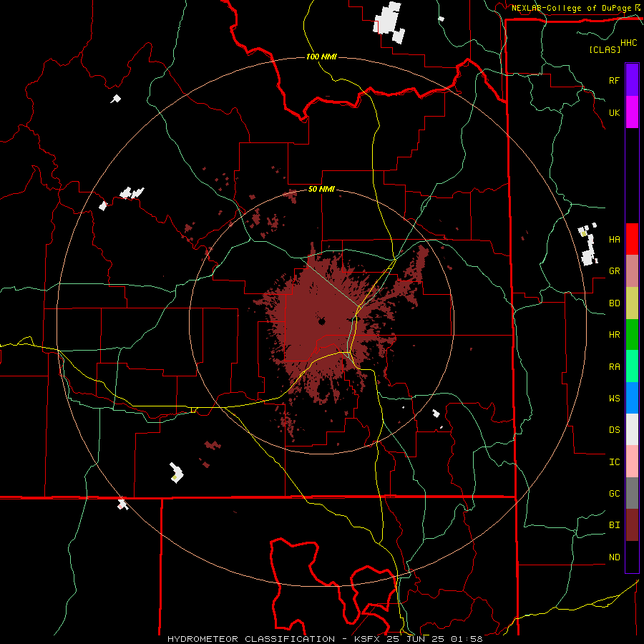Click the HYDROMETEOR CLASSIFICATION title text
Image resolution: width=644 pixels, height=644 pixels.
point(251,639)
